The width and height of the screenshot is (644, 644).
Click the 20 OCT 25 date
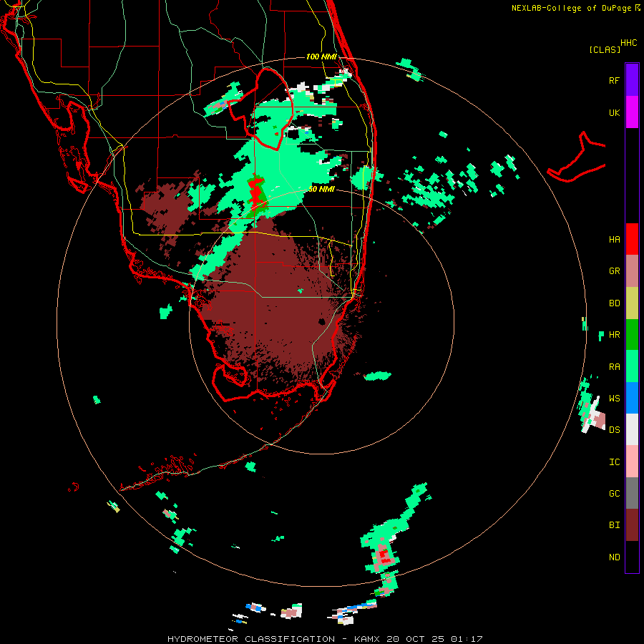(x=415, y=639)
